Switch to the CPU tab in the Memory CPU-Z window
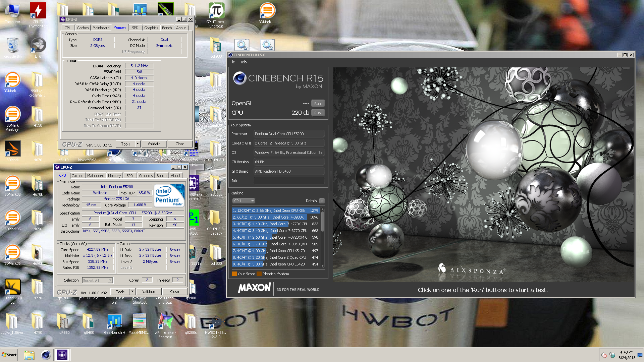 point(68,28)
